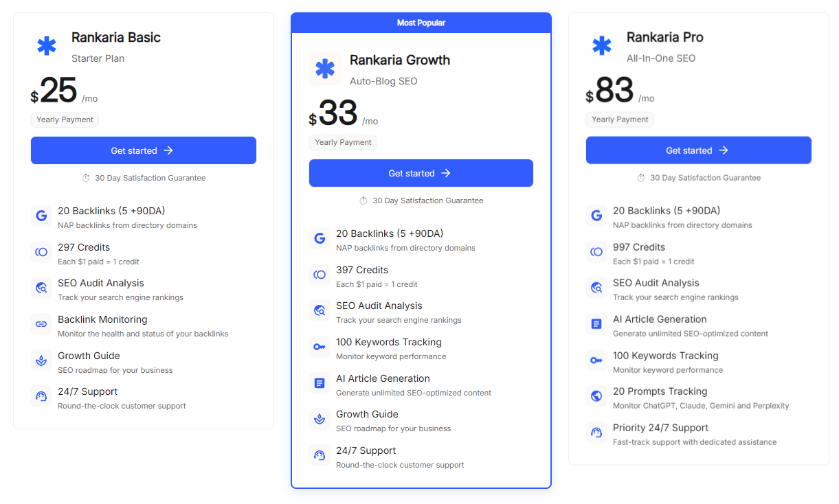Image resolution: width=839 pixels, height=504 pixels.
Task: Click the 297 Credits icon
Action: click(x=41, y=253)
